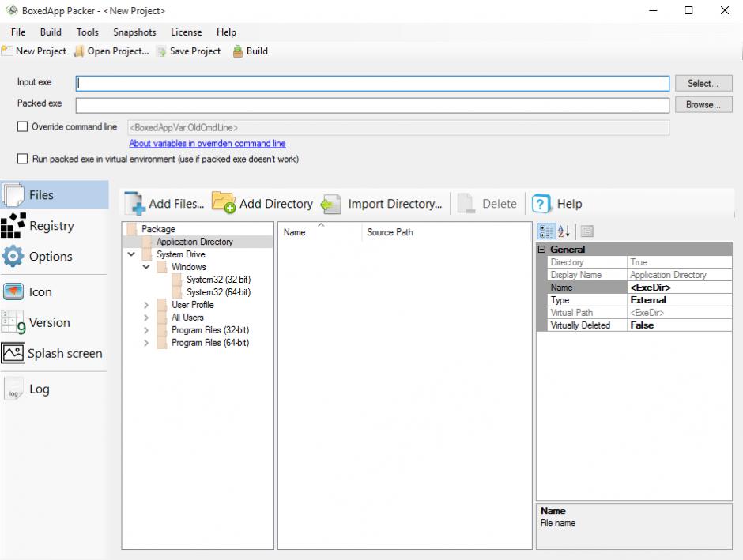
Task: Expand Program Files (32-bit) node
Action: click(x=146, y=330)
